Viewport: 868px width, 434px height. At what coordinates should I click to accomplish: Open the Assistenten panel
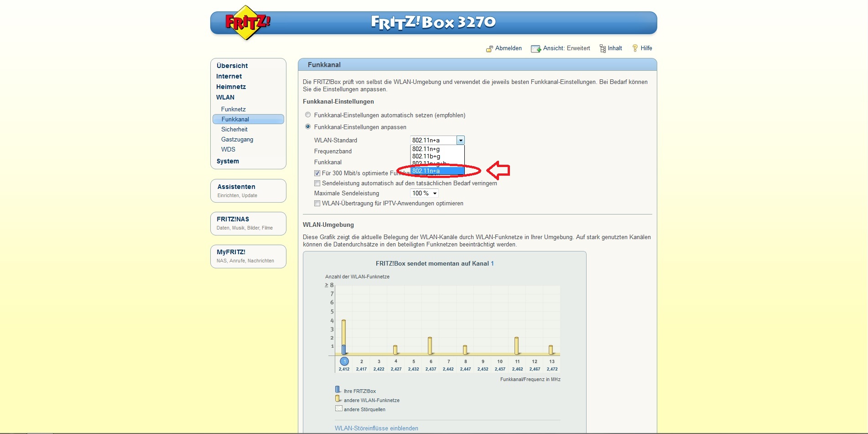click(x=248, y=190)
